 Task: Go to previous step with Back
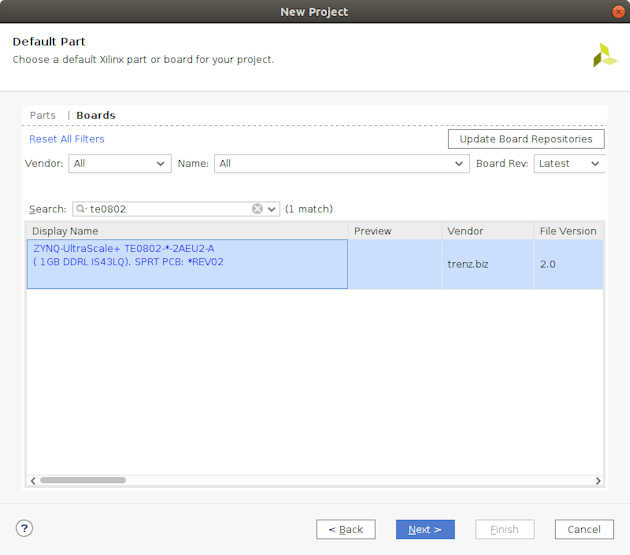[x=346, y=529]
